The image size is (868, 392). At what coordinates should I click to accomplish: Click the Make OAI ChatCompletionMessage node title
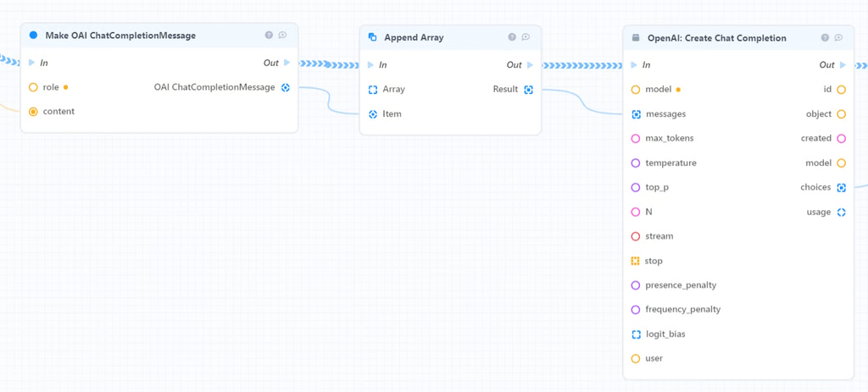tap(120, 36)
